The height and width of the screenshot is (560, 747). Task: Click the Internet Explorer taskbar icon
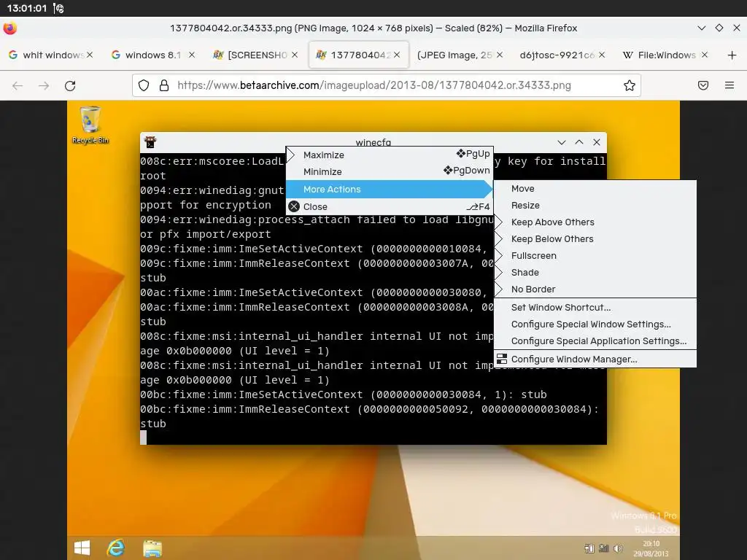[116, 548]
